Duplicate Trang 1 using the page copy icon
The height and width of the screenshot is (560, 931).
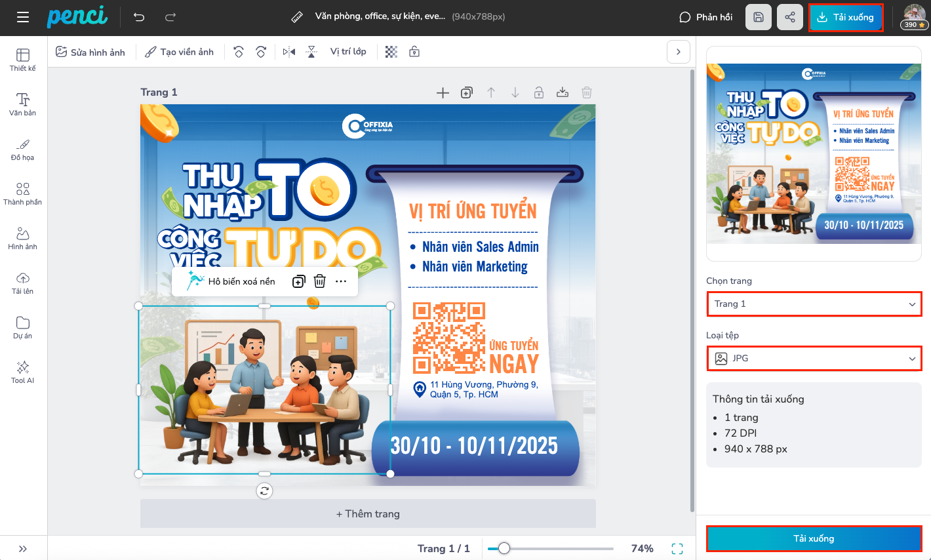pyautogui.click(x=467, y=92)
